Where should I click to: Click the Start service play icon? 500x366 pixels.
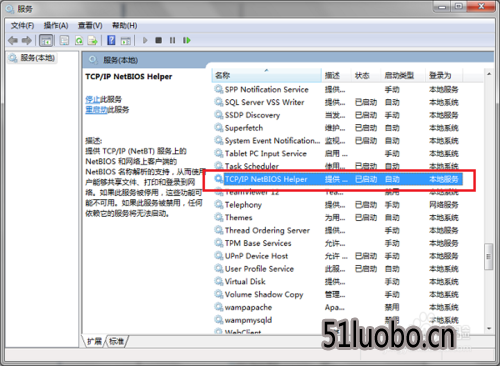click(145, 40)
